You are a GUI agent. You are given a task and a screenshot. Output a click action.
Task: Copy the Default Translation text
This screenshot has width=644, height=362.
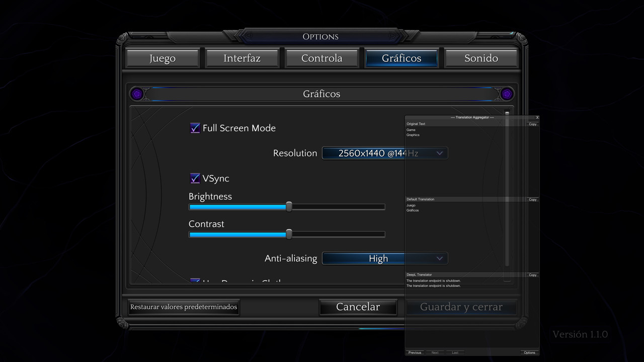coord(533,200)
